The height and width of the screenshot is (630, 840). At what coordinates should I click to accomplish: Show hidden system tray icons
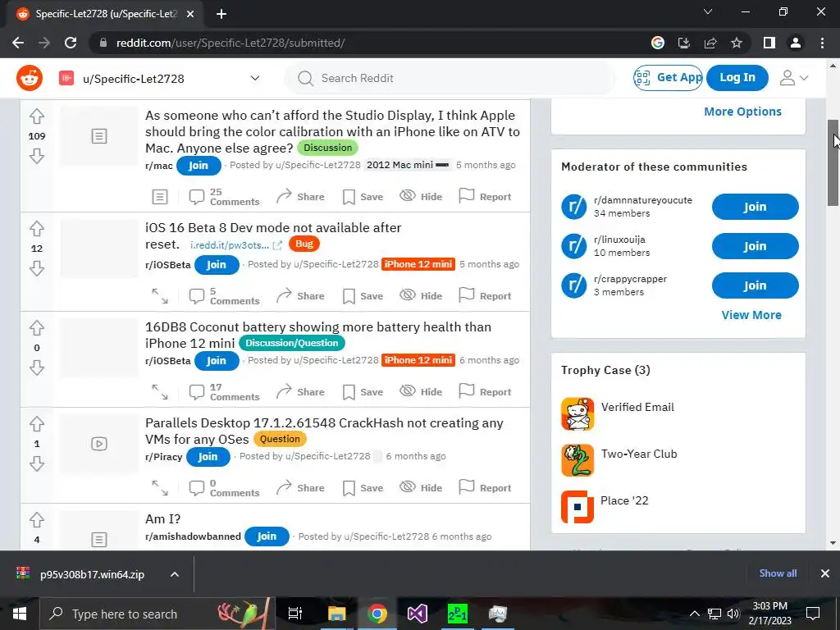[694, 614]
